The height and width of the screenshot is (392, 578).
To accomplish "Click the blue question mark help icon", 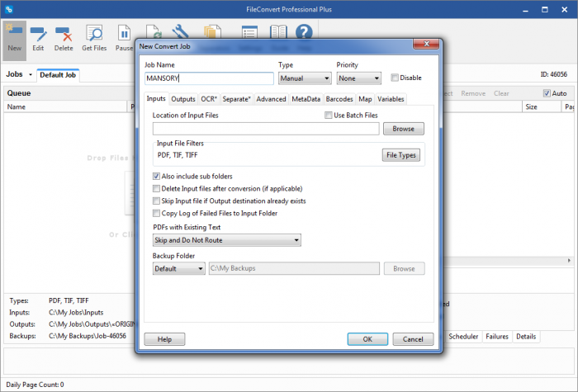I will (304, 31).
